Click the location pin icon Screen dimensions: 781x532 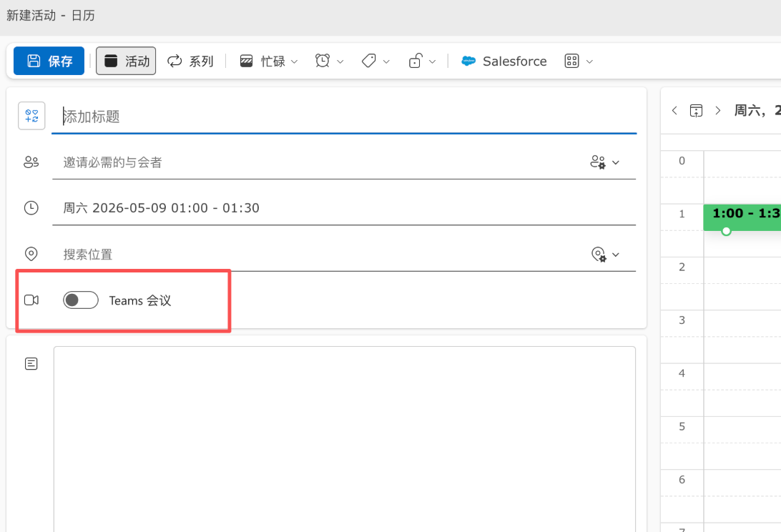pyautogui.click(x=31, y=254)
